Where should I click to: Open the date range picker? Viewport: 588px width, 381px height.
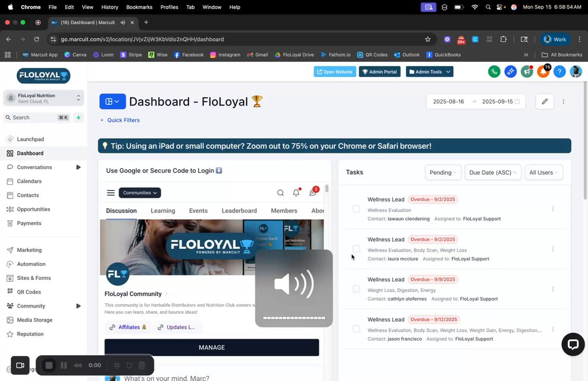[476, 102]
